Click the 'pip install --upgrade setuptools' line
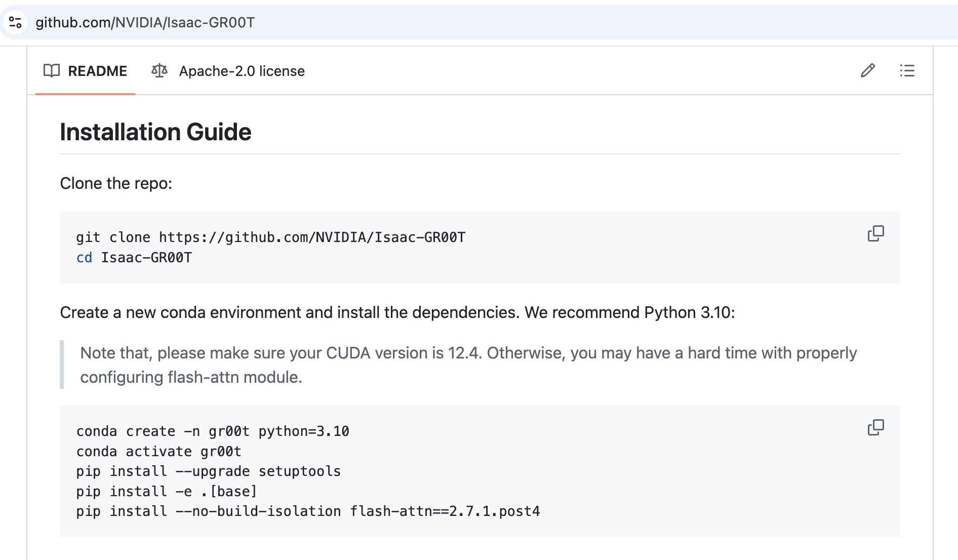Viewport: 958px width, 560px height. click(x=209, y=471)
